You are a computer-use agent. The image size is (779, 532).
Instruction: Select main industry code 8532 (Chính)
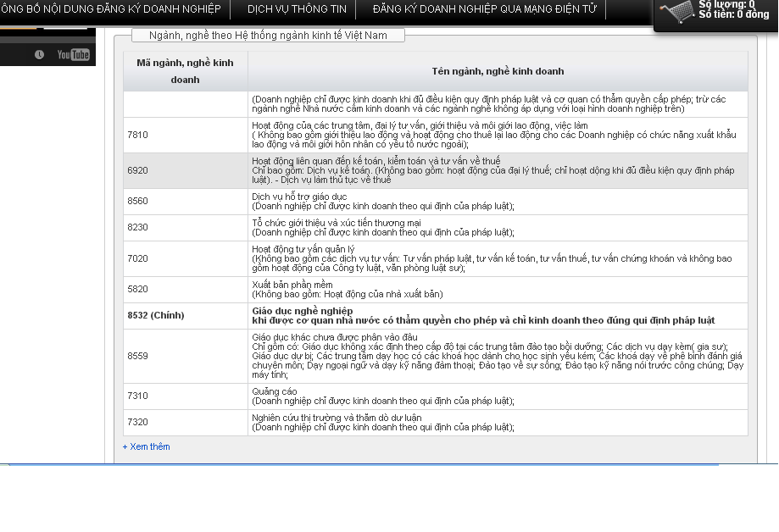click(155, 315)
